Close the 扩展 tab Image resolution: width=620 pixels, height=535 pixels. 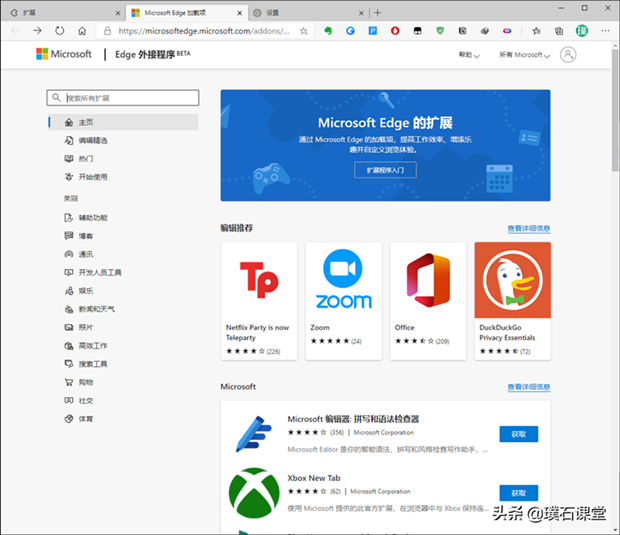118,13
